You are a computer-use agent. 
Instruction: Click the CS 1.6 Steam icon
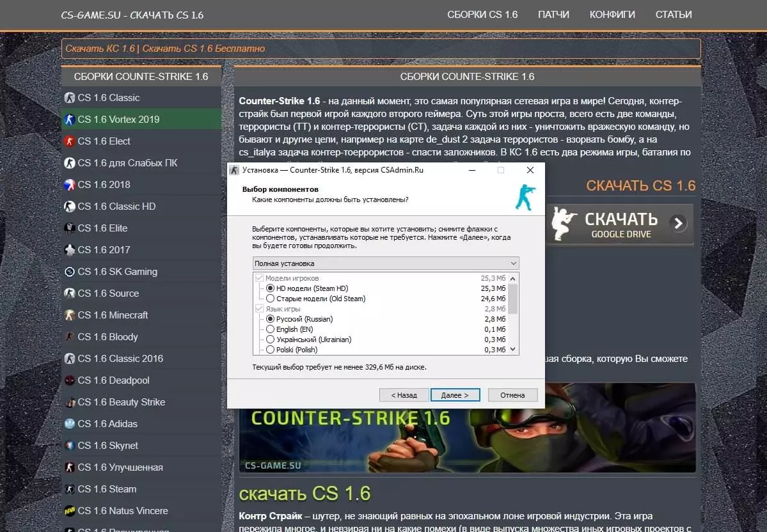pos(70,489)
